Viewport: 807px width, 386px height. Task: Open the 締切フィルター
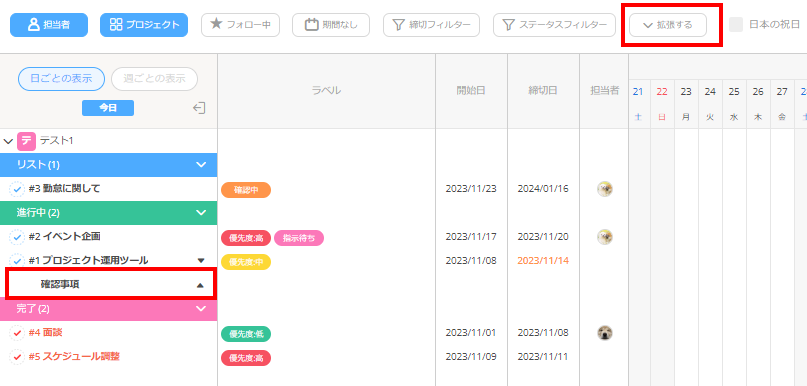pos(431,25)
